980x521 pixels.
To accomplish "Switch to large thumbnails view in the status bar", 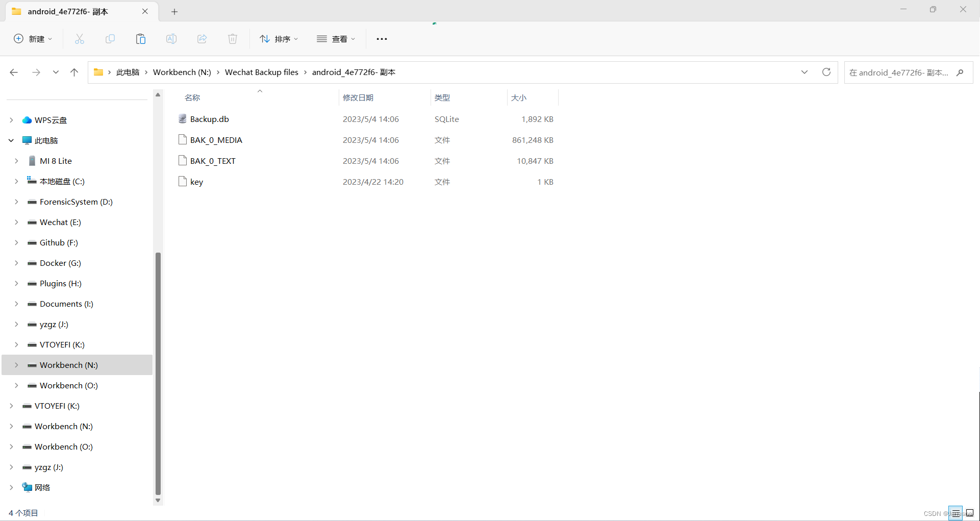I will [x=969, y=513].
